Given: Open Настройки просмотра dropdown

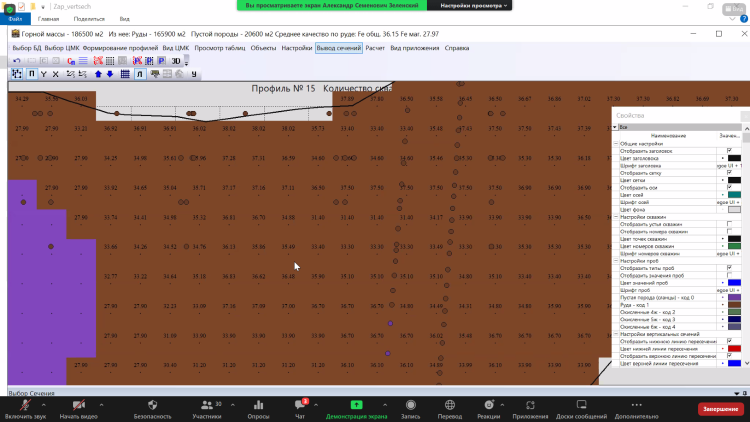Looking at the screenshot, I should coord(474,5).
